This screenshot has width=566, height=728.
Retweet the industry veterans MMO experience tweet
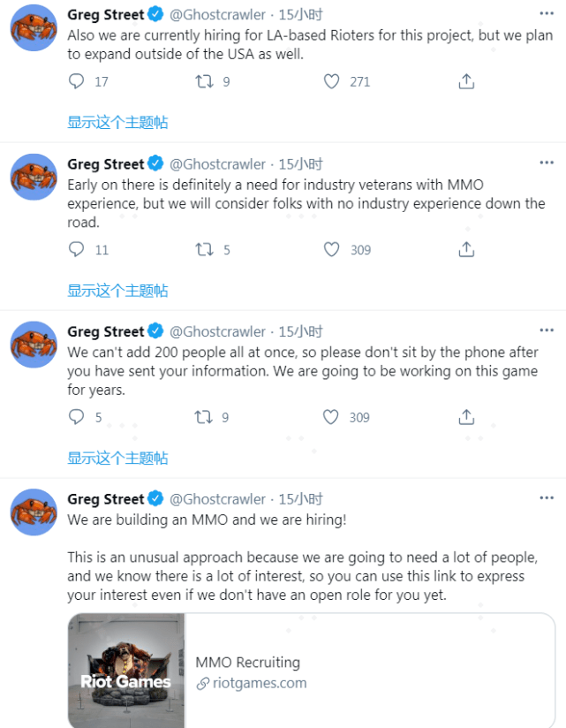[204, 250]
